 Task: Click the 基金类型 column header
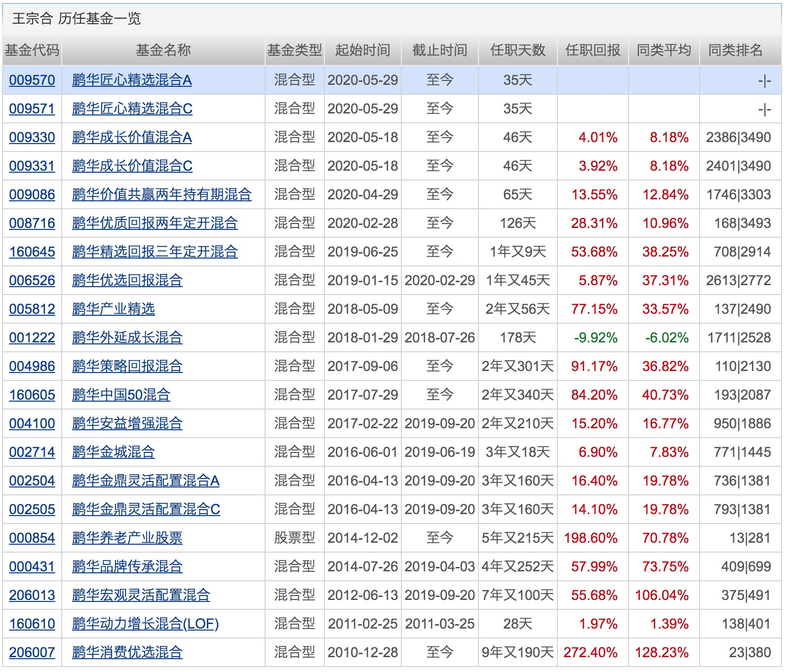[x=295, y=50]
